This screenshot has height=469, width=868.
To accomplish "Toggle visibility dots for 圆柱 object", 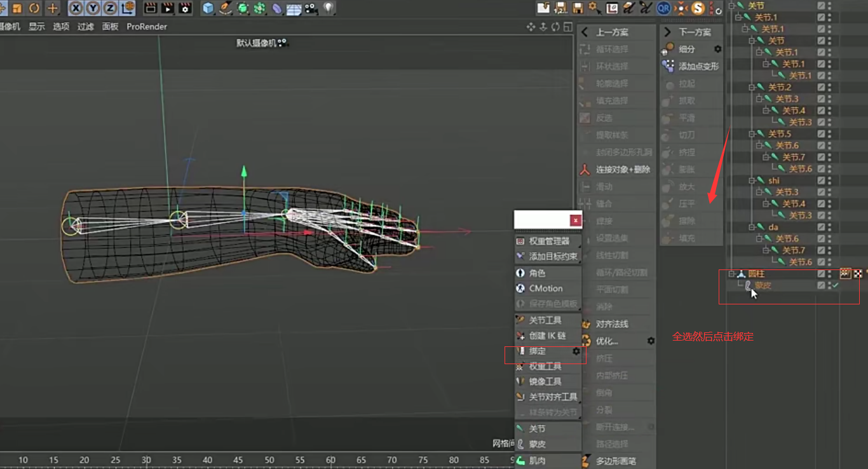I will pos(829,274).
